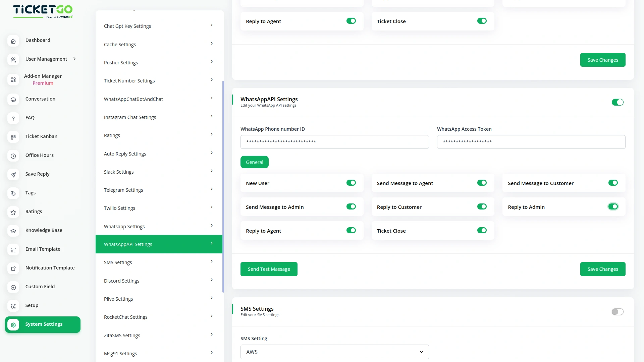Screen dimensions: 644x362
Task: Click the Ticket Kanban board icon
Action: pos(13,137)
